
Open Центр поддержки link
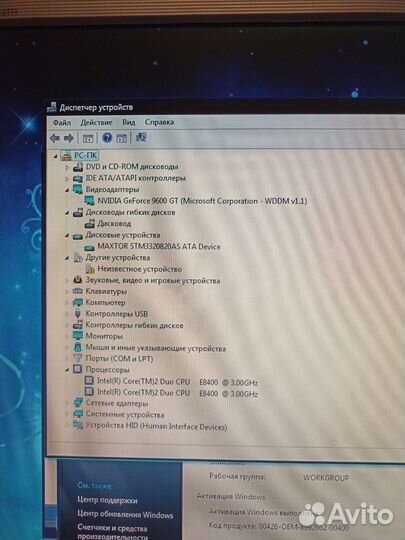(107, 500)
